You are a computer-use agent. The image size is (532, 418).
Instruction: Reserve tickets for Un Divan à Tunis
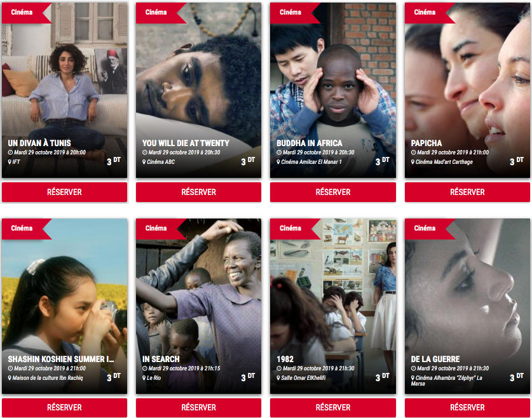tap(64, 192)
